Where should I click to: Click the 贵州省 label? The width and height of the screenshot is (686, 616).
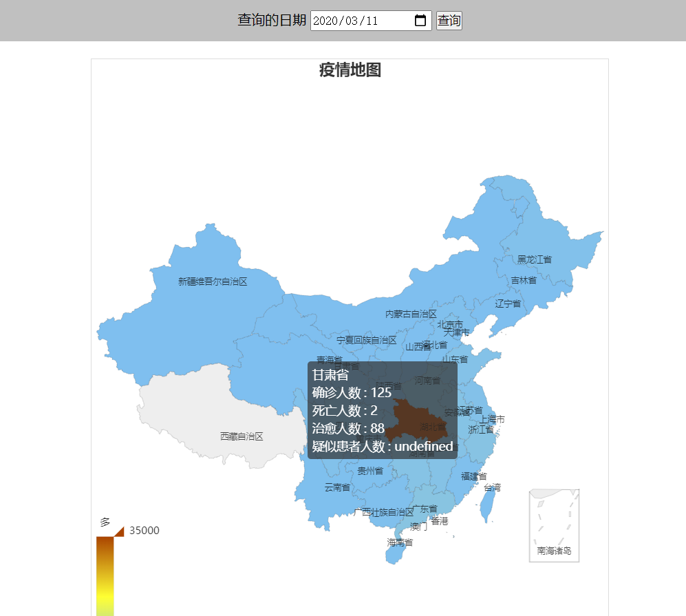tap(370, 471)
